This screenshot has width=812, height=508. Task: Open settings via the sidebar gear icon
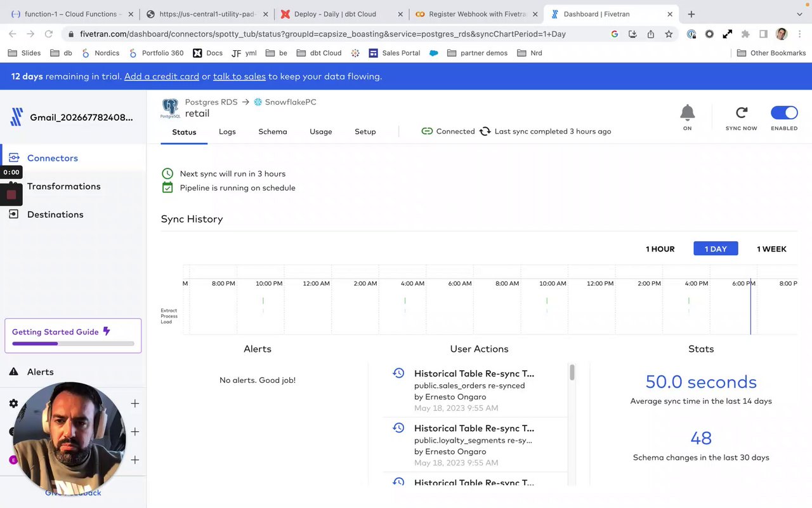(x=13, y=403)
